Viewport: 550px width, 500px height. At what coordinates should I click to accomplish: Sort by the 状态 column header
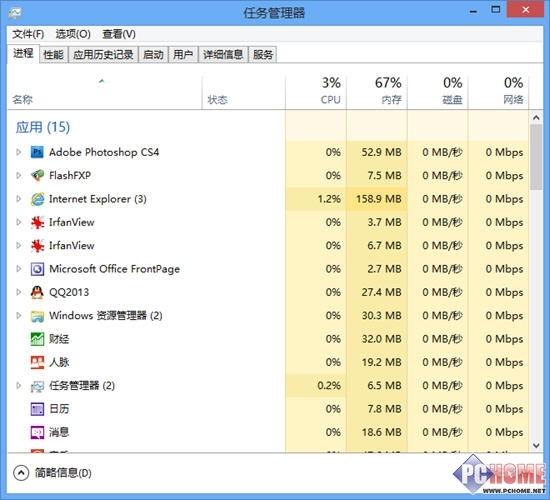244,93
